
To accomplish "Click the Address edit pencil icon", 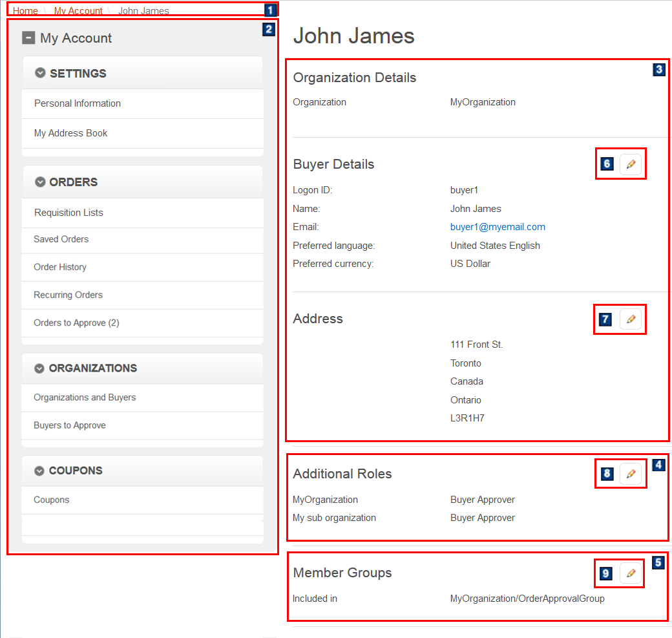I will [631, 319].
